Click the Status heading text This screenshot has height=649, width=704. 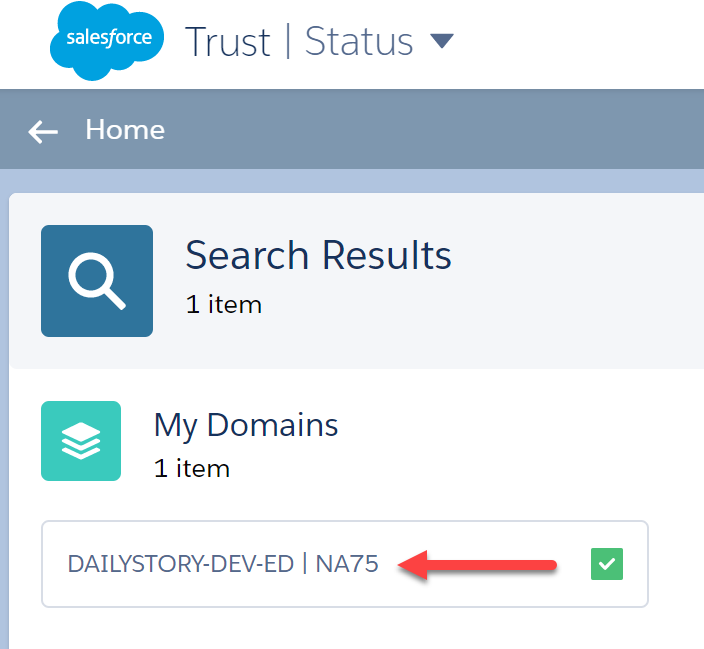359,42
